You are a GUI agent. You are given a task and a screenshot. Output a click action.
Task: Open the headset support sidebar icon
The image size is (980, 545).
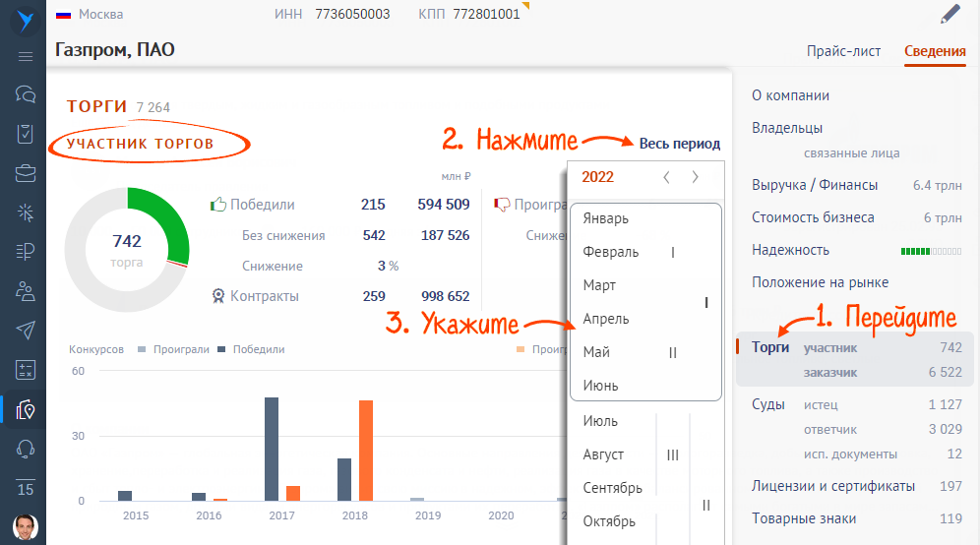tap(26, 449)
